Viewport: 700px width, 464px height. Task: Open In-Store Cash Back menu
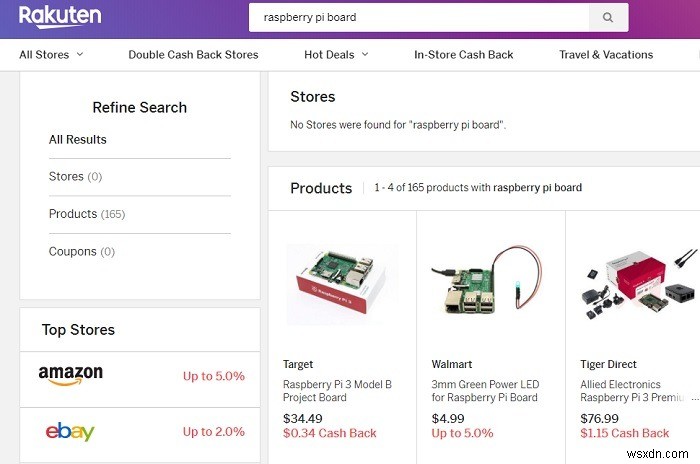(x=463, y=54)
